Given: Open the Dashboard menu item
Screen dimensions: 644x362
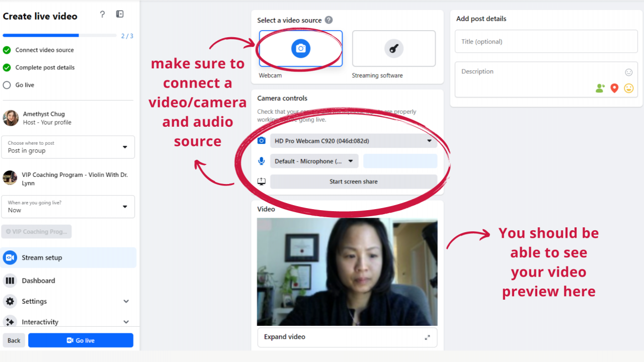Looking at the screenshot, I should 69,281.
